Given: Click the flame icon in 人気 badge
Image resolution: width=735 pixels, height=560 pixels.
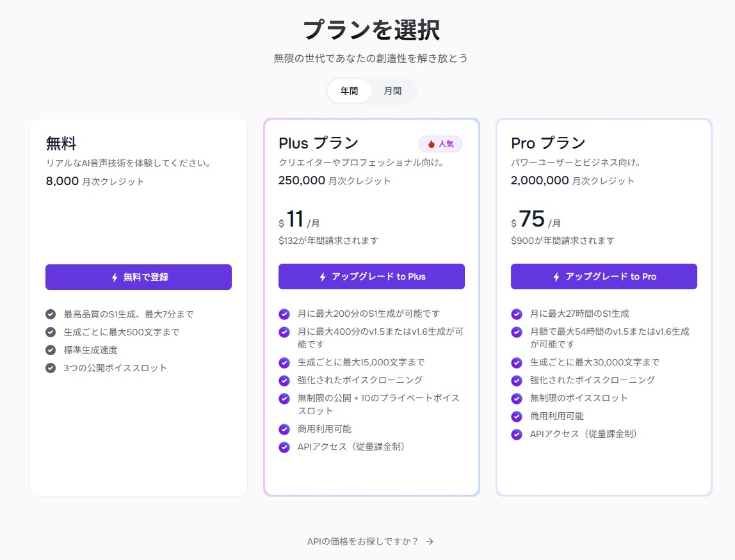Looking at the screenshot, I should click(432, 144).
